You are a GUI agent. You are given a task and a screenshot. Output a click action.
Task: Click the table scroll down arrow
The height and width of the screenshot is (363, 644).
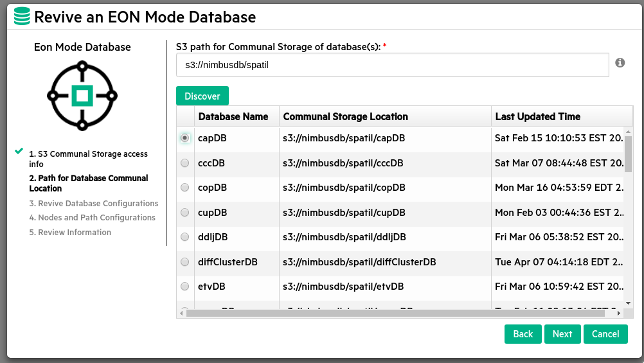pos(628,303)
